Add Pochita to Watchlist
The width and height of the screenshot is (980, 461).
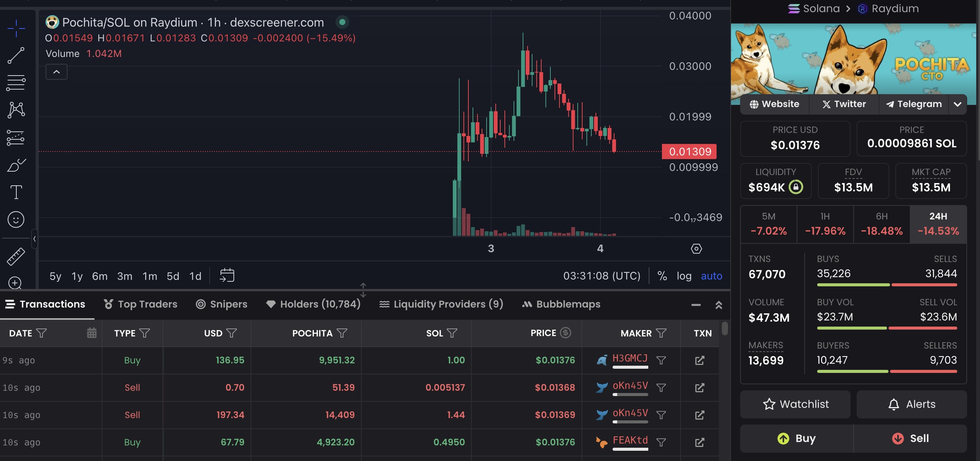point(795,404)
